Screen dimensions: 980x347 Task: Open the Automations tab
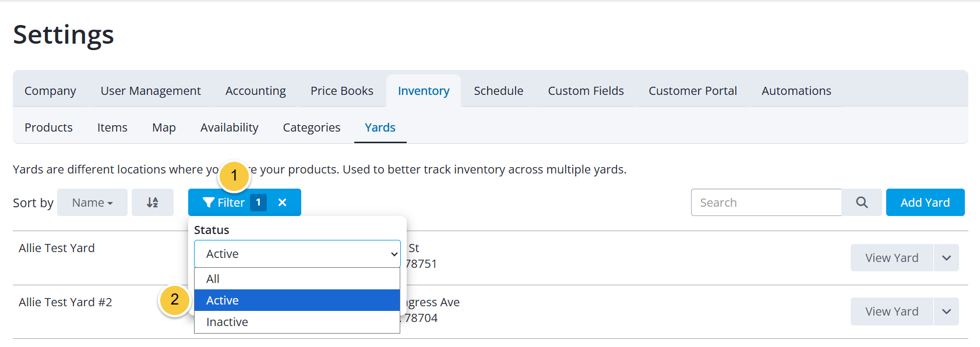(796, 91)
